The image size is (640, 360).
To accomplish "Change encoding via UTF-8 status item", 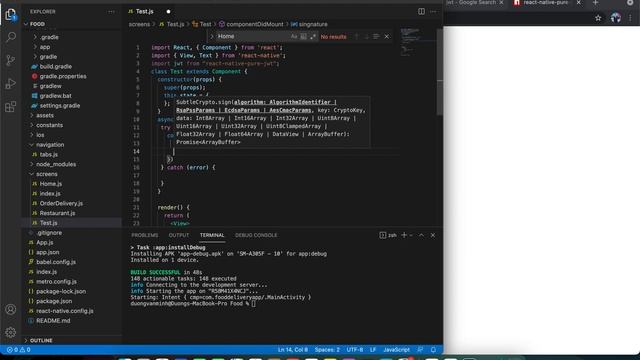I will (355, 350).
